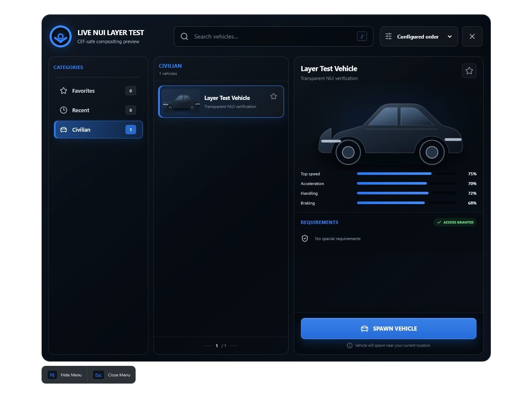This screenshot has width=532, height=398.
Task: Click the car icon on Spawn button
Action: click(365, 329)
